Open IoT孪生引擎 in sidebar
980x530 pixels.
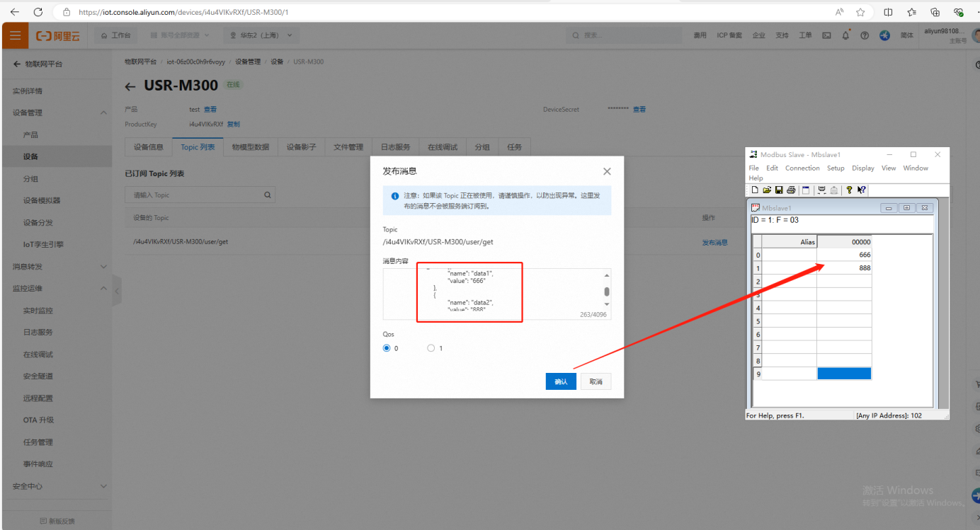(43, 244)
